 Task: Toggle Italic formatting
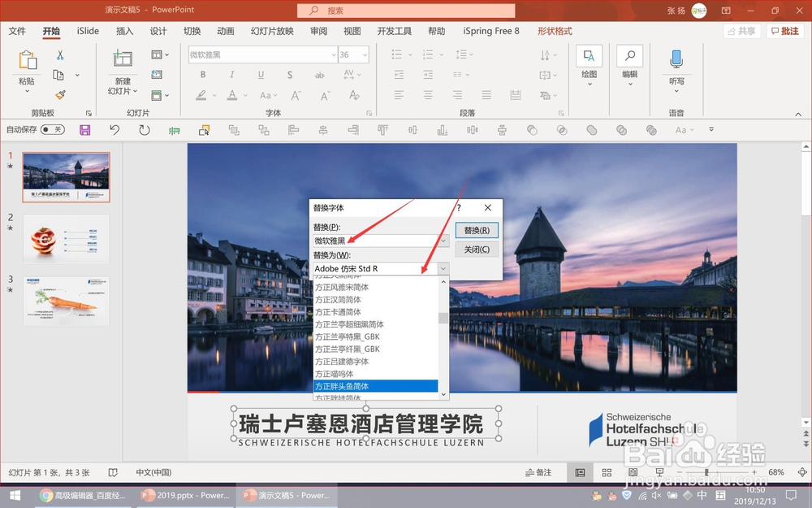tap(232, 75)
